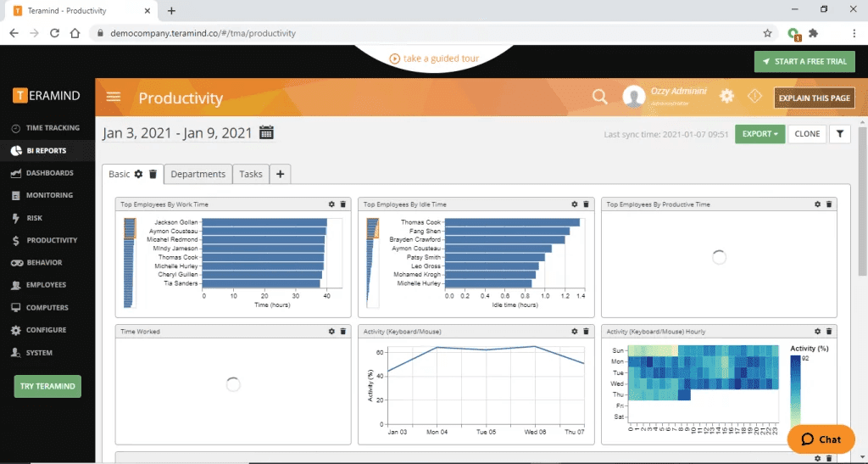Viewport: 868px width, 464px height.
Task: Open settings for Top Employees By Productive Time
Action: coord(818,204)
